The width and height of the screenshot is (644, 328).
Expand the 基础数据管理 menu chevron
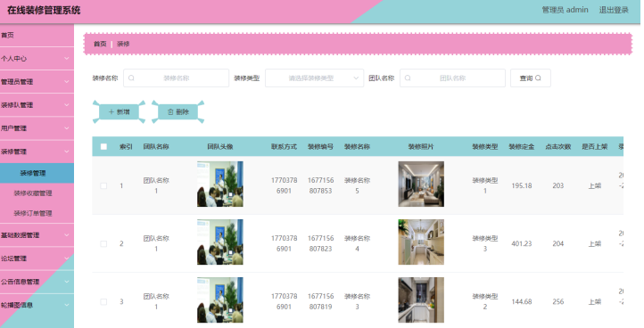click(67, 235)
